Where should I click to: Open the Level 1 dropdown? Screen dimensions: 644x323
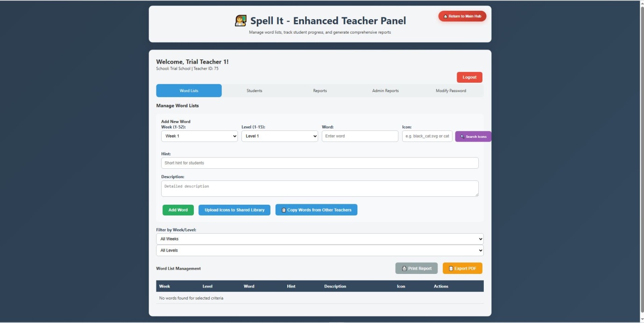click(279, 136)
